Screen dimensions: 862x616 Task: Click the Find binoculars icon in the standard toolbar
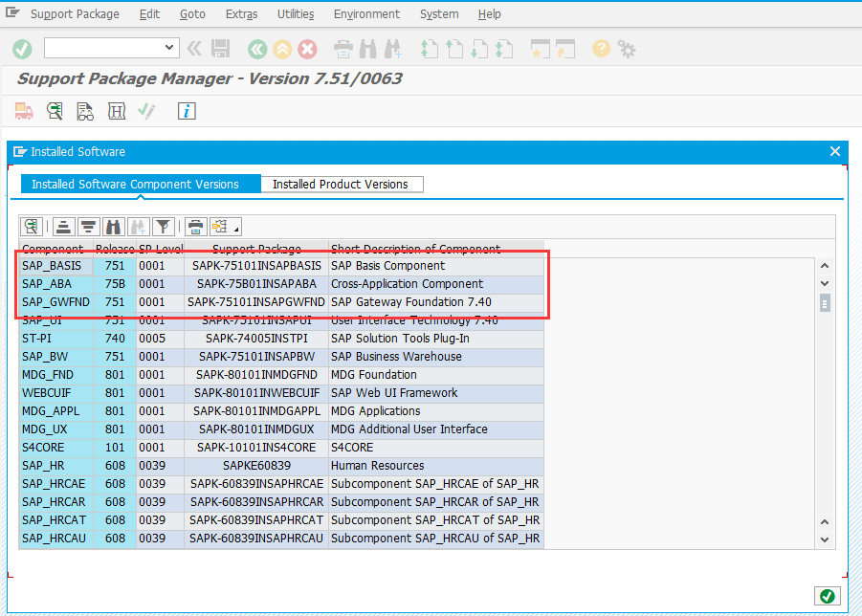[x=367, y=50]
